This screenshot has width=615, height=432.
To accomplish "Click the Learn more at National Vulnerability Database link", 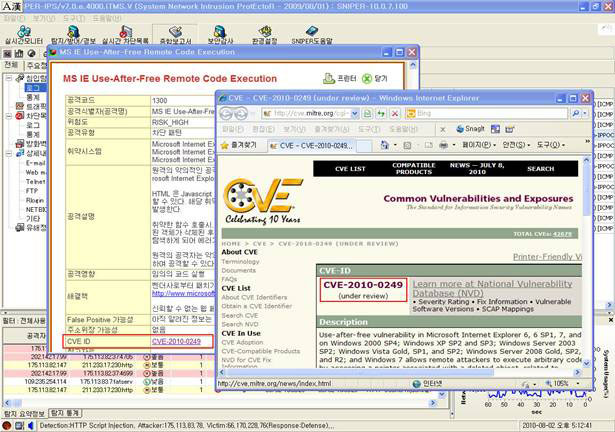I will coord(492,288).
